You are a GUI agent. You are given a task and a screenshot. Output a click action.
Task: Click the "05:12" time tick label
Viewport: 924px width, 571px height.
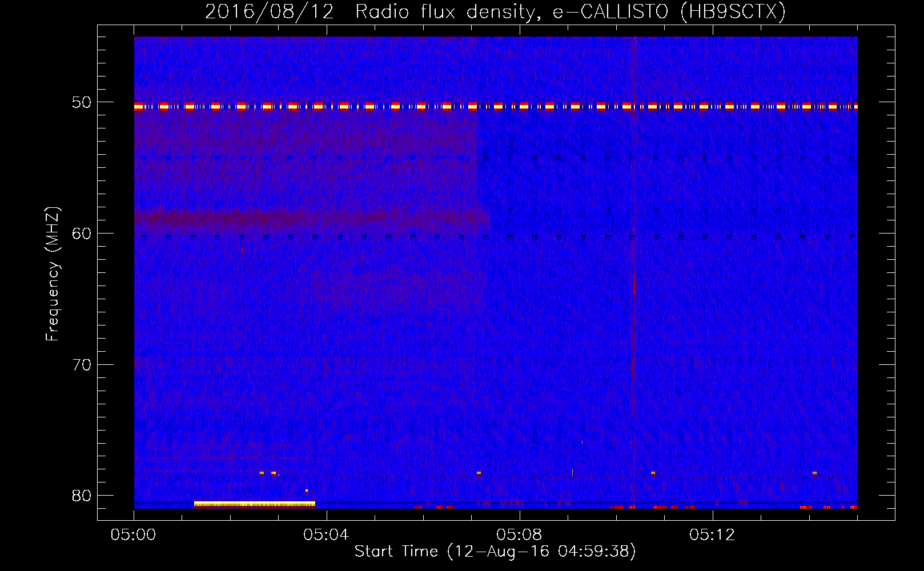click(712, 535)
